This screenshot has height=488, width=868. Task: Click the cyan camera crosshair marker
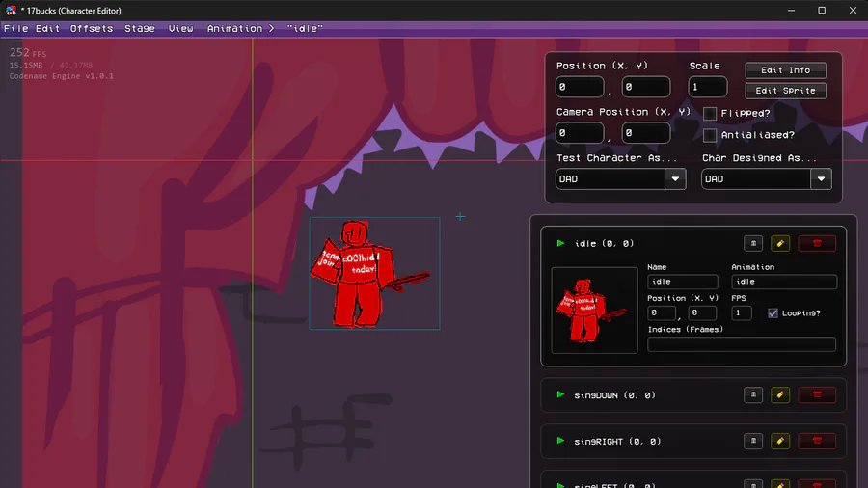click(x=460, y=216)
